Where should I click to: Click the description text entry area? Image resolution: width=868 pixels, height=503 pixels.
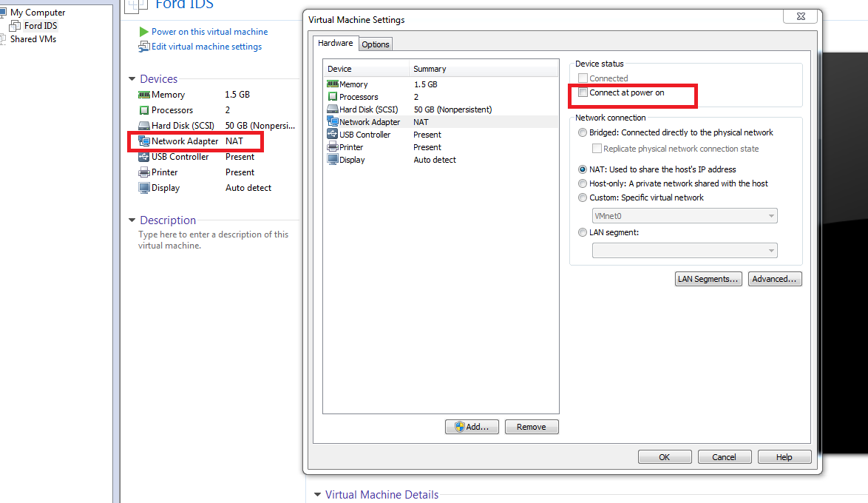point(213,240)
